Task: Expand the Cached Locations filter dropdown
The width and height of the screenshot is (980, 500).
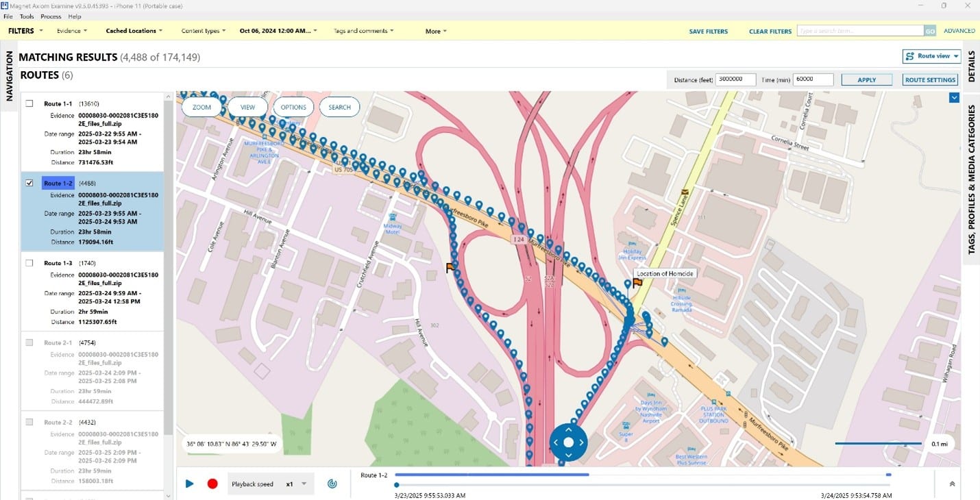Action: coord(134,31)
